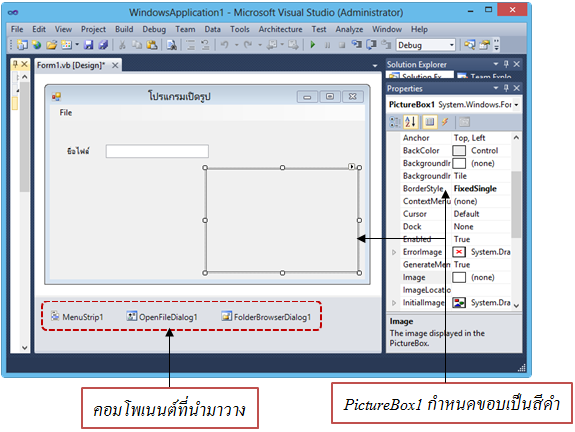
Task: Click the BackgroundImage (none) swatch
Action: [459, 163]
